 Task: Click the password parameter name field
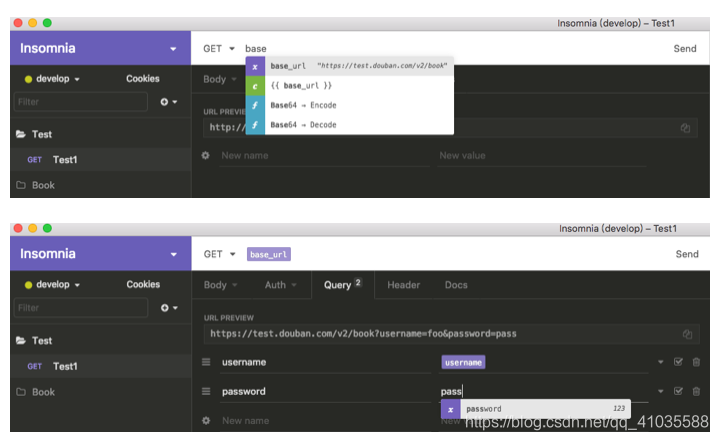pyautogui.click(x=325, y=391)
